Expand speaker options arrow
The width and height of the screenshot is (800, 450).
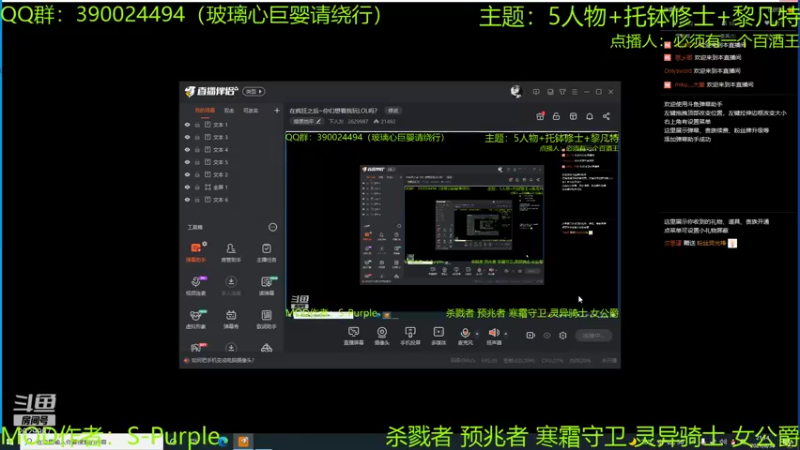[x=506, y=334]
